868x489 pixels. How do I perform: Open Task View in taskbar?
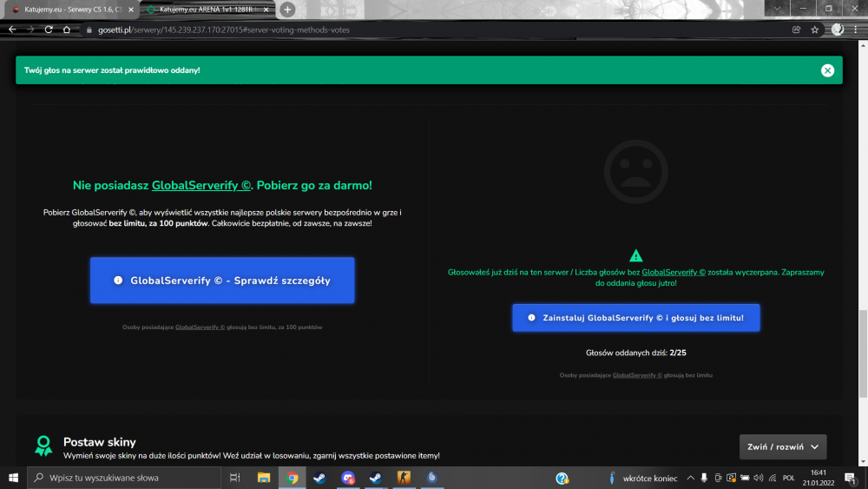click(234, 478)
